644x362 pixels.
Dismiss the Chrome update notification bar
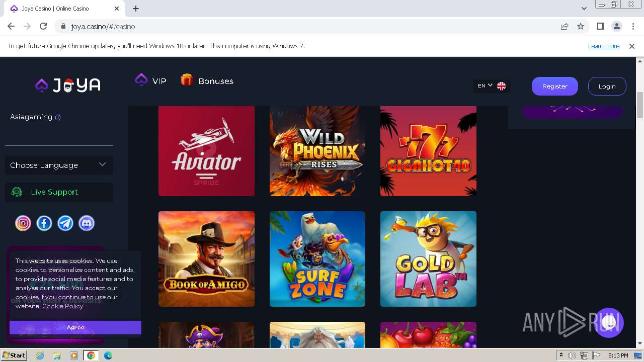coord(632,46)
